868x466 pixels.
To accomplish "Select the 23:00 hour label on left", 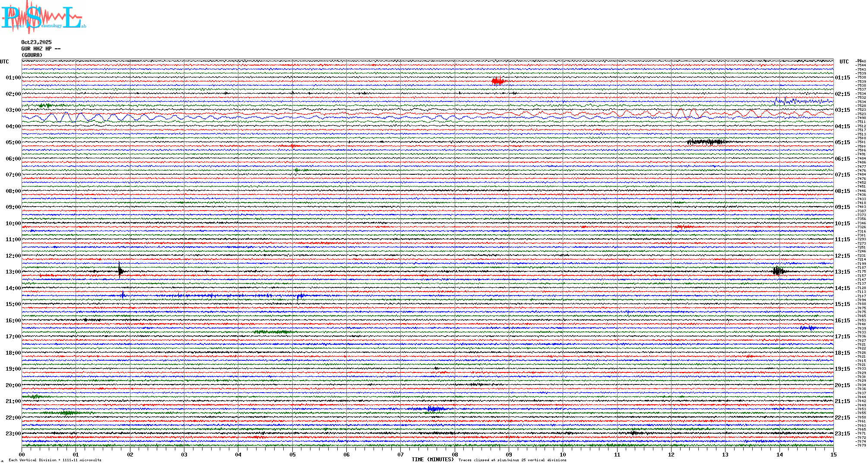I will (13, 434).
